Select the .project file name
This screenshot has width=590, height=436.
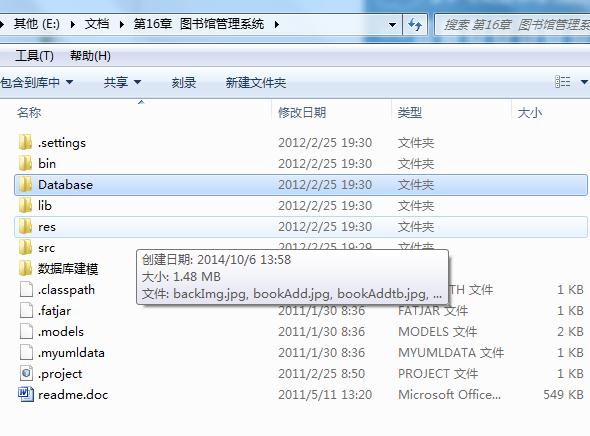tap(60, 374)
